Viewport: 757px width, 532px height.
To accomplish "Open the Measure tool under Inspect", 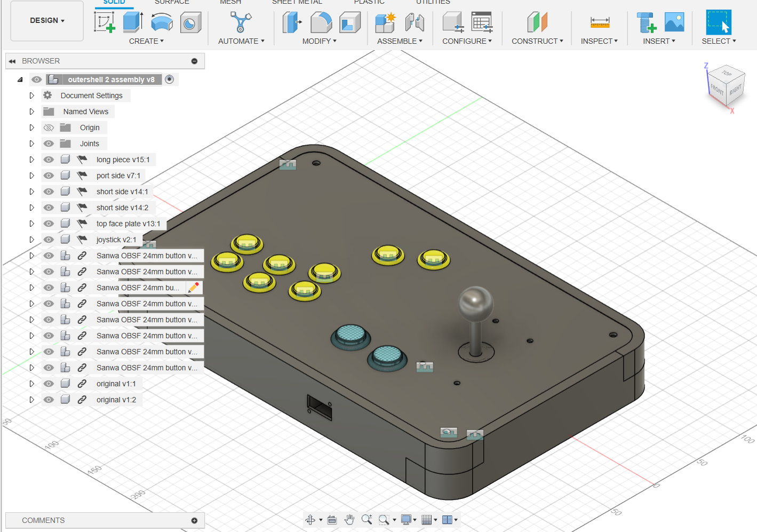I will point(599,22).
